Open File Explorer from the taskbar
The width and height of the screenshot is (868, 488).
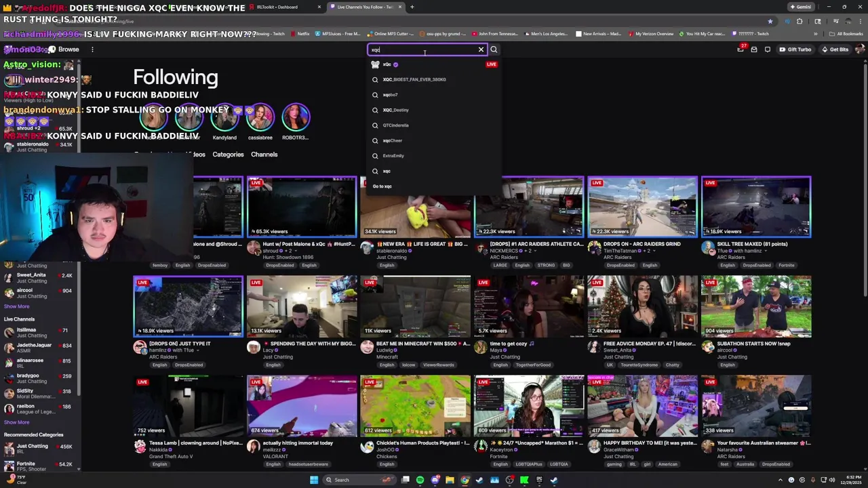450,480
